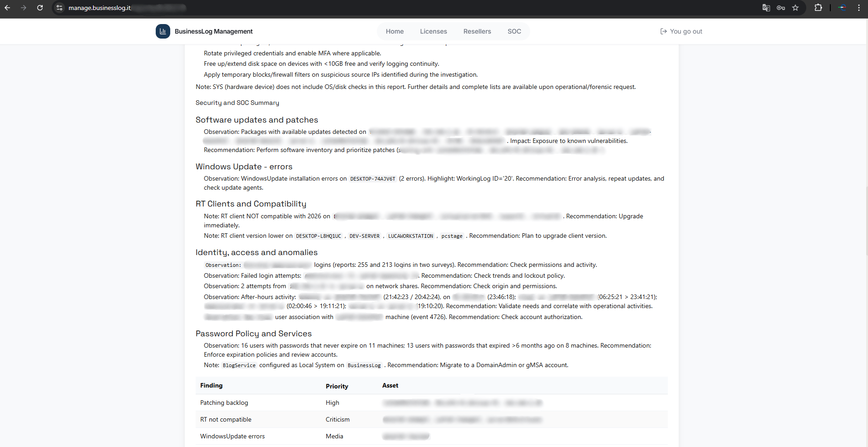Click BusinessLog Management title link
This screenshot has width=868, height=447.
[213, 31]
